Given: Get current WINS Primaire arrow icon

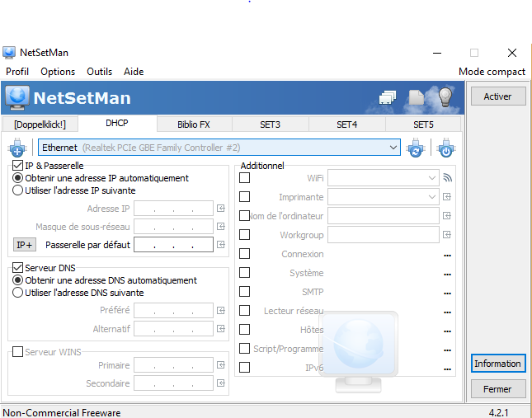Looking at the screenshot, I should pyautogui.click(x=221, y=365).
